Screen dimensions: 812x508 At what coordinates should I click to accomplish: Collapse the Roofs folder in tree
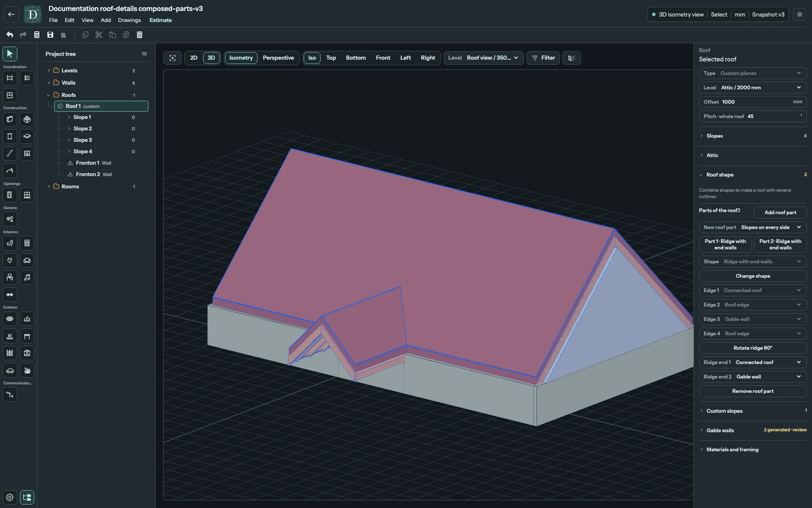tap(49, 95)
